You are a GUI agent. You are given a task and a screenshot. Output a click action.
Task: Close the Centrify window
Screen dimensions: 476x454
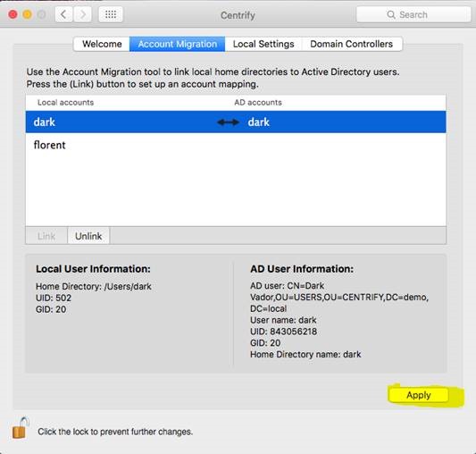click(x=13, y=14)
